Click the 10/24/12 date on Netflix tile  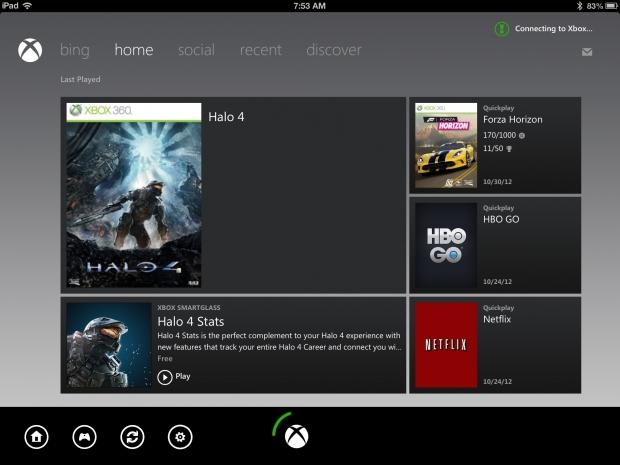point(497,382)
